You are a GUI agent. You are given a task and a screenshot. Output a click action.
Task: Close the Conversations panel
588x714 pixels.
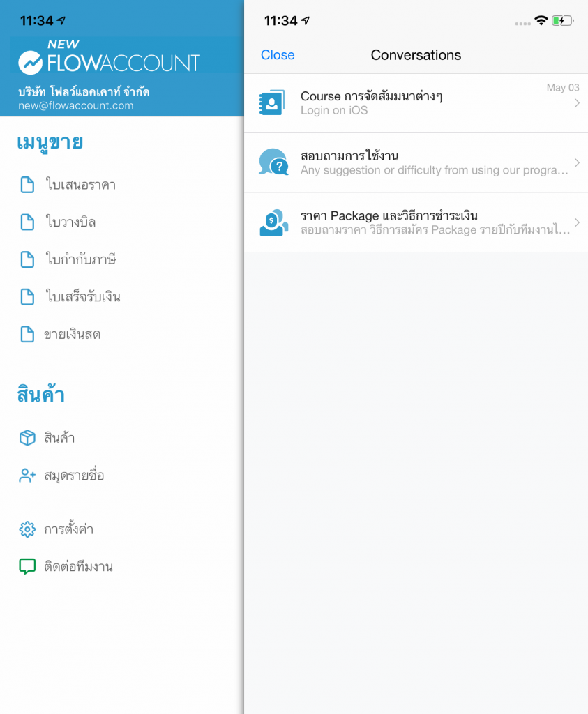click(x=278, y=55)
